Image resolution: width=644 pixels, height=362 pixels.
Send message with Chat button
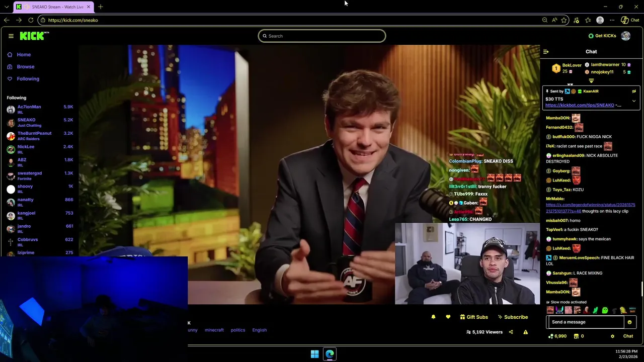point(628,336)
